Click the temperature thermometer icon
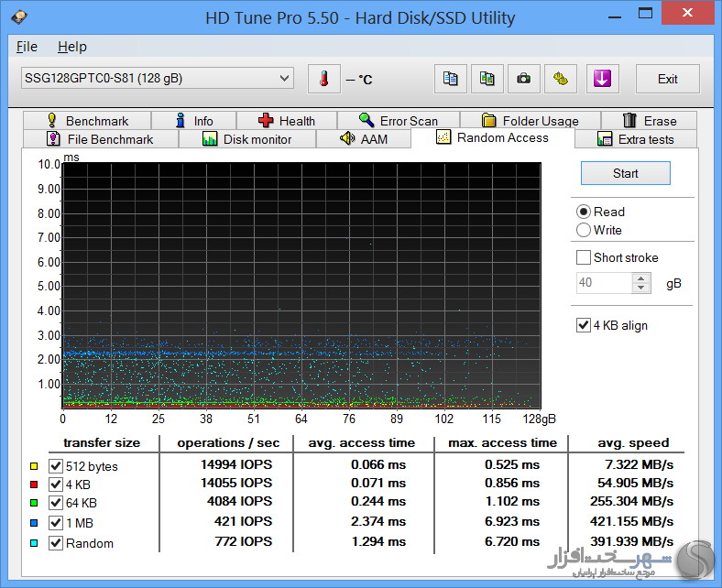Screen dimensions: 722x588 pyautogui.click(x=323, y=79)
